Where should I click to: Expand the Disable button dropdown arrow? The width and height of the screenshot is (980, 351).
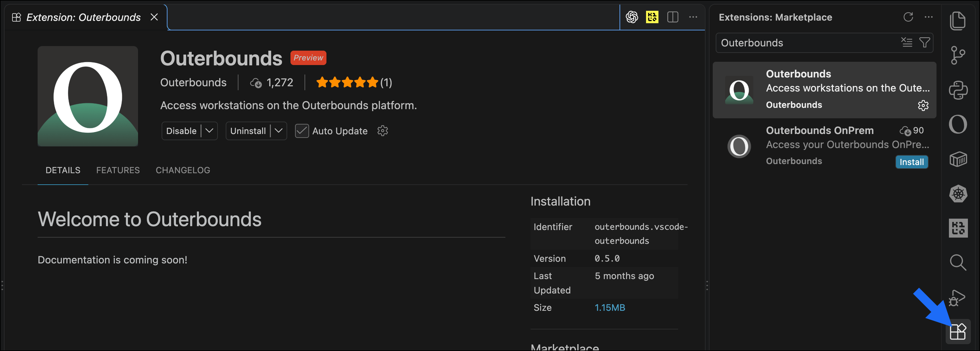pos(209,131)
